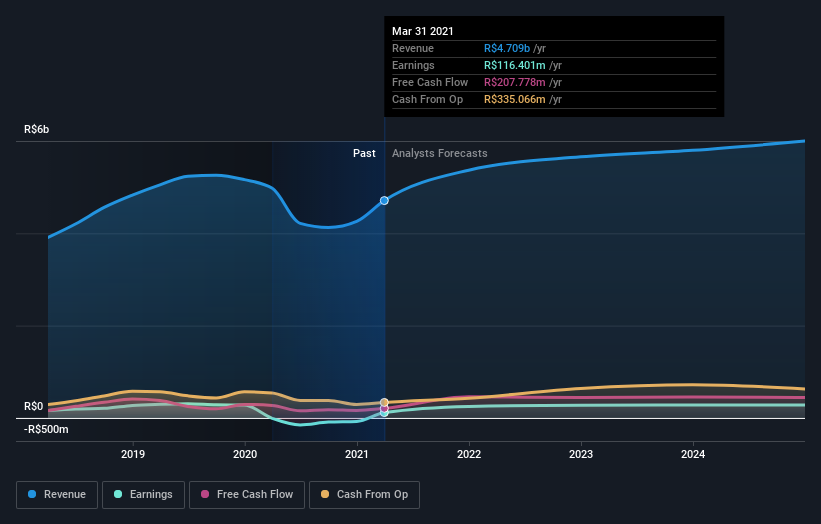Click the 2021 x-axis label
This screenshot has width=821, height=524.
click(357, 454)
